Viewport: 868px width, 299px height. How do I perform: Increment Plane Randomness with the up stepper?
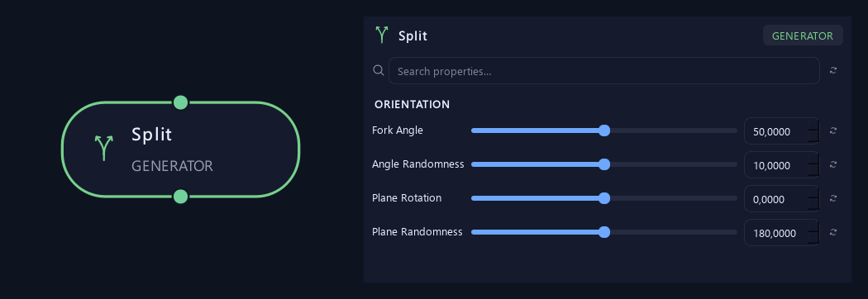click(x=813, y=226)
